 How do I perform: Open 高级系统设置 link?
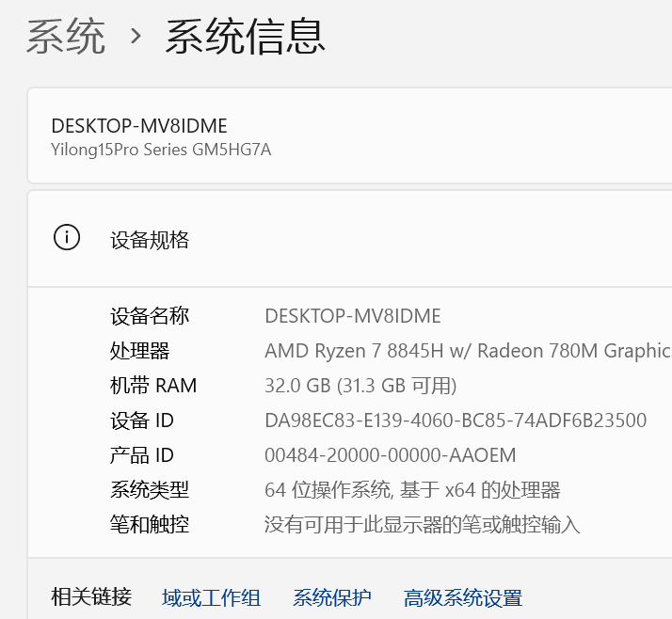click(463, 597)
